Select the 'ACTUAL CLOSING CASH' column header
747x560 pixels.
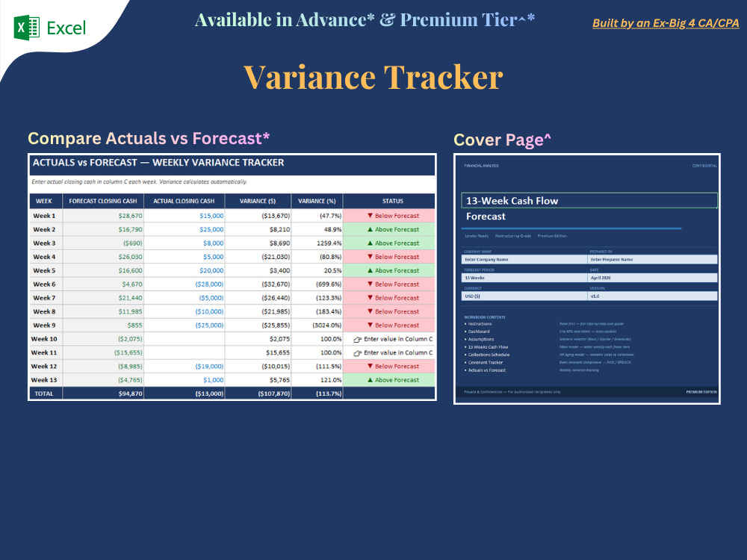click(184, 201)
